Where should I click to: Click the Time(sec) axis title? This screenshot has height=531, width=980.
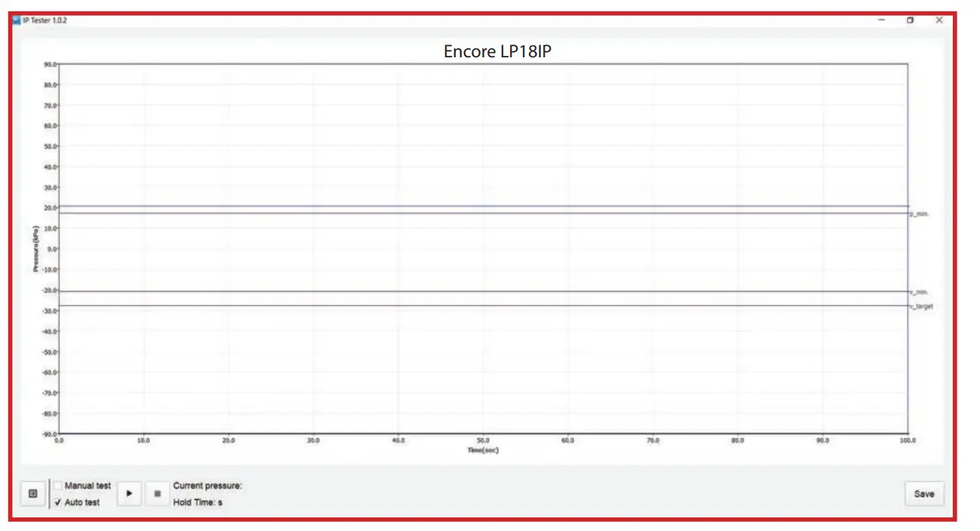[x=483, y=450]
